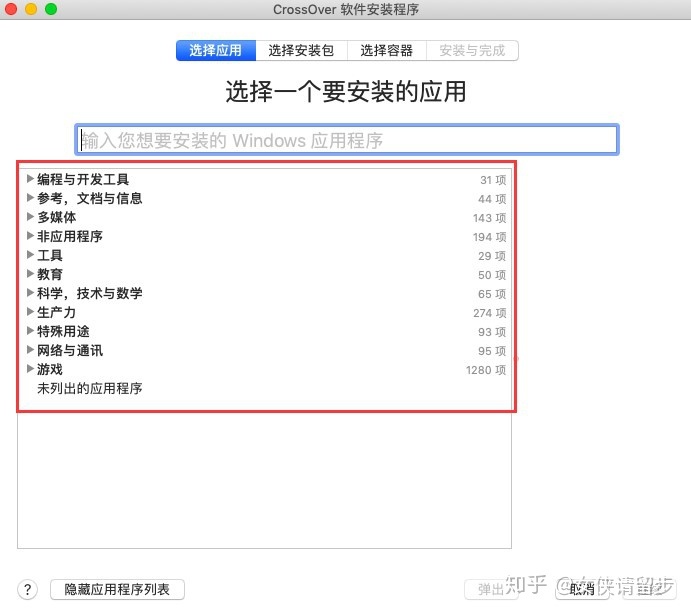
Task: Click the 274 项 count text
Action: pyautogui.click(x=490, y=313)
